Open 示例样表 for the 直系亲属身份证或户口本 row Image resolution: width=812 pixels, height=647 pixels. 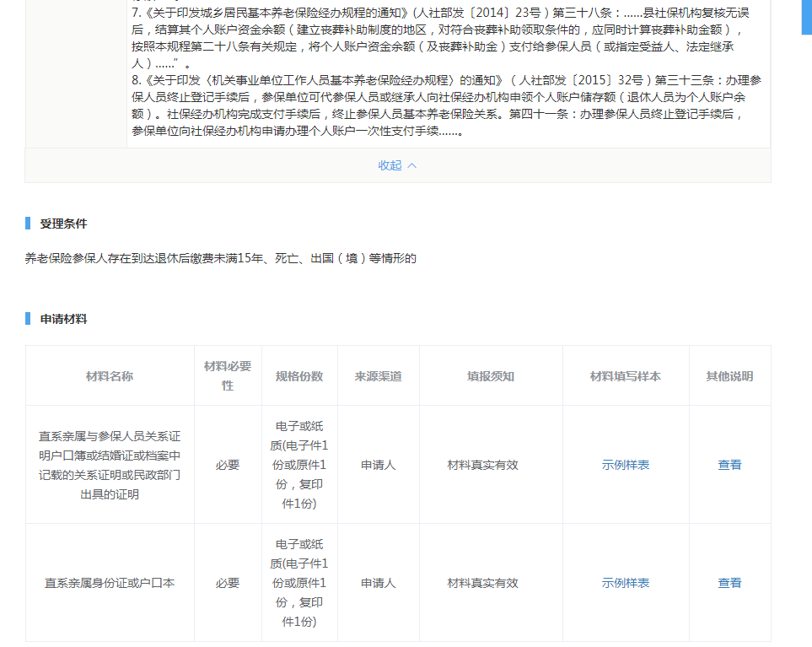click(x=626, y=583)
